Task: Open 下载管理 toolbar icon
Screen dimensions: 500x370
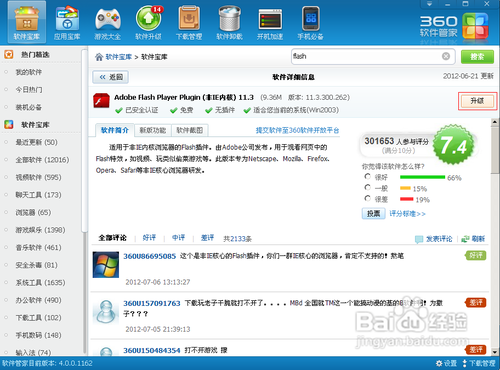Action: (x=189, y=22)
